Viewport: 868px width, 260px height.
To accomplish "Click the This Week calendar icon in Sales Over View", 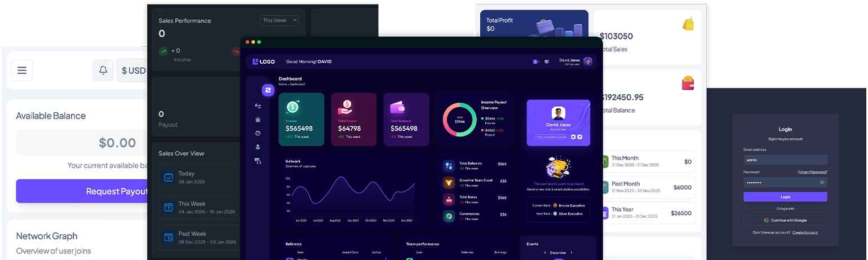I will [x=169, y=207].
